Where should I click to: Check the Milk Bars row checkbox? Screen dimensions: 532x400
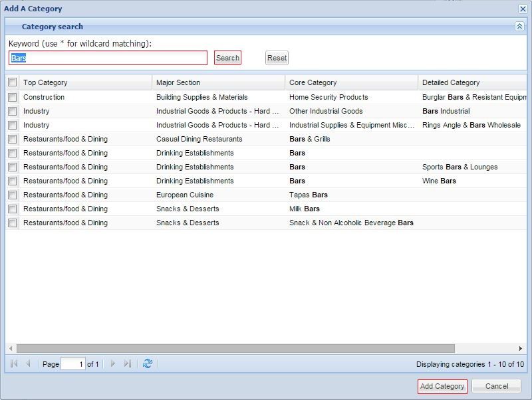[x=13, y=209]
